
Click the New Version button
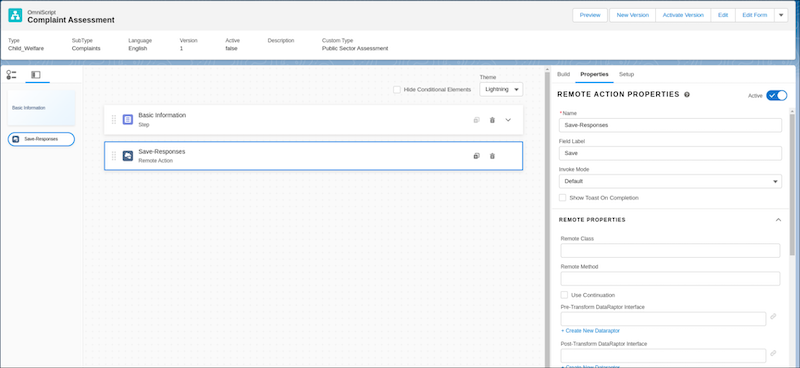tap(633, 15)
